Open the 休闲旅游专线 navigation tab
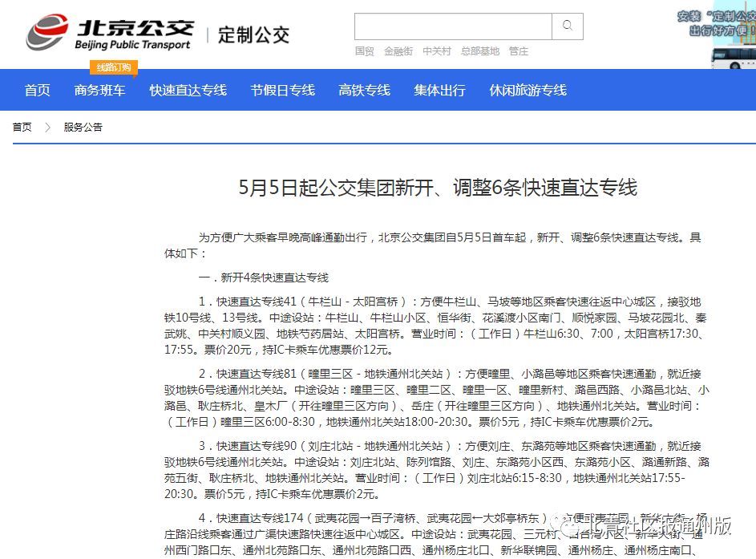 tap(528, 90)
